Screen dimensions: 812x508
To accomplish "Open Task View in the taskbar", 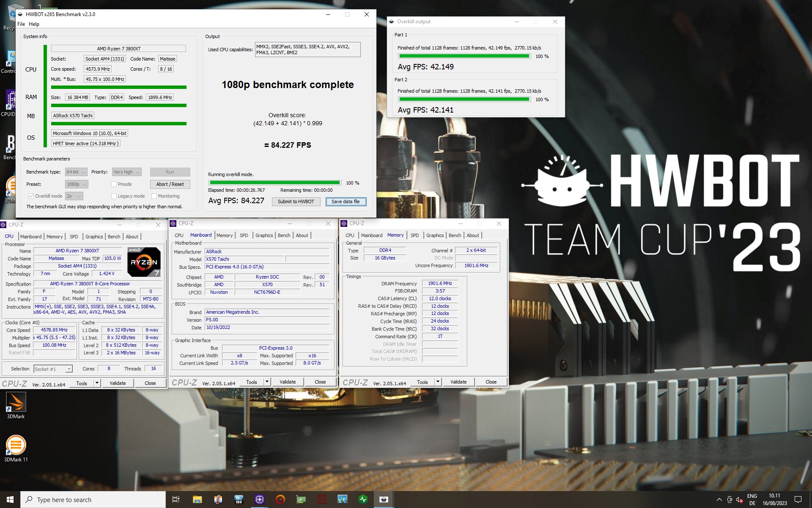I will point(176,500).
